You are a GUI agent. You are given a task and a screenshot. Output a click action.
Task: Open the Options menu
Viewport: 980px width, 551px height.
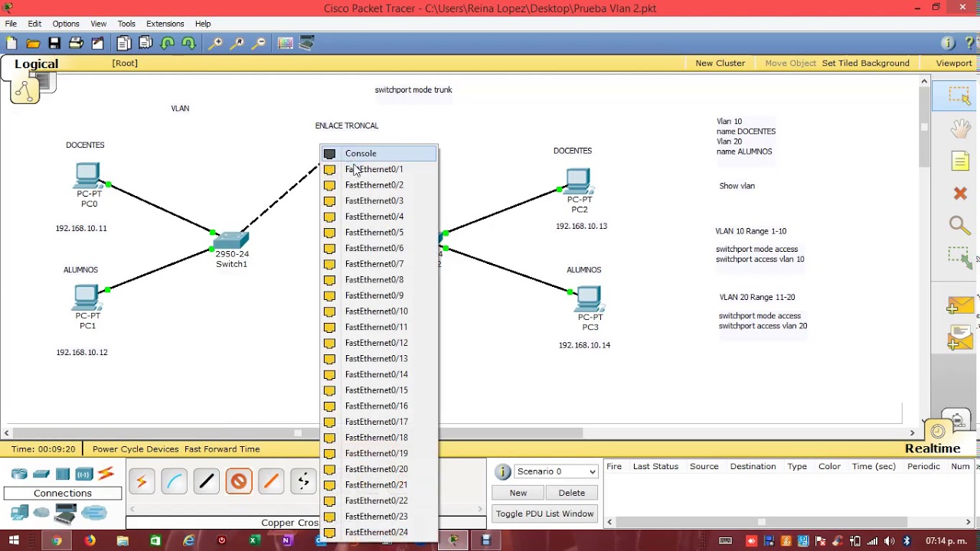[66, 24]
